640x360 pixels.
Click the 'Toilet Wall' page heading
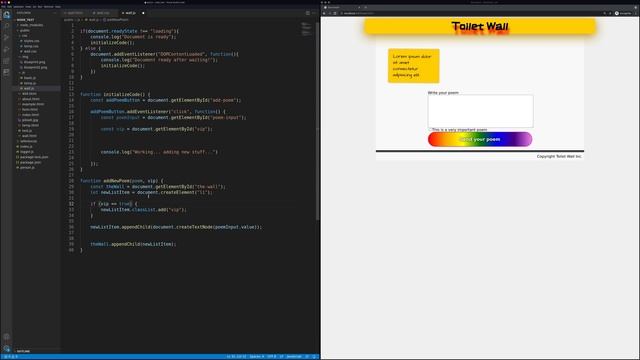pos(480,27)
